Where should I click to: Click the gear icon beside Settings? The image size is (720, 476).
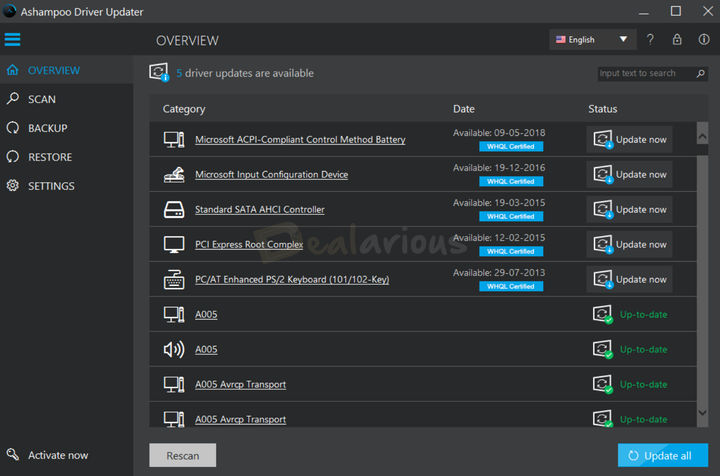[13, 185]
